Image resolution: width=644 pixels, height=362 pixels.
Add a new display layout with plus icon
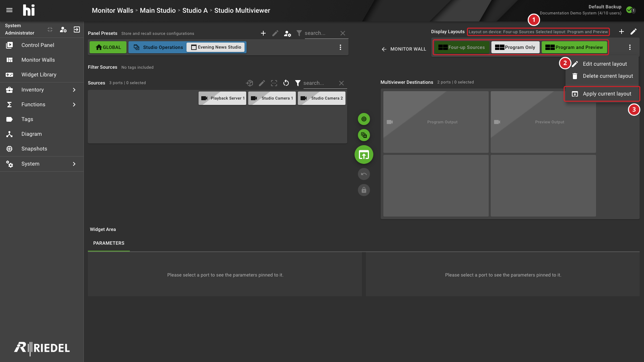[622, 32]
